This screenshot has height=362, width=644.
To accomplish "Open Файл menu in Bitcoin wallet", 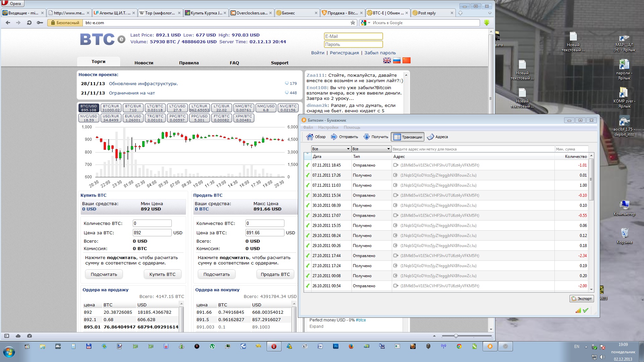I will click(x=308, y=127).
